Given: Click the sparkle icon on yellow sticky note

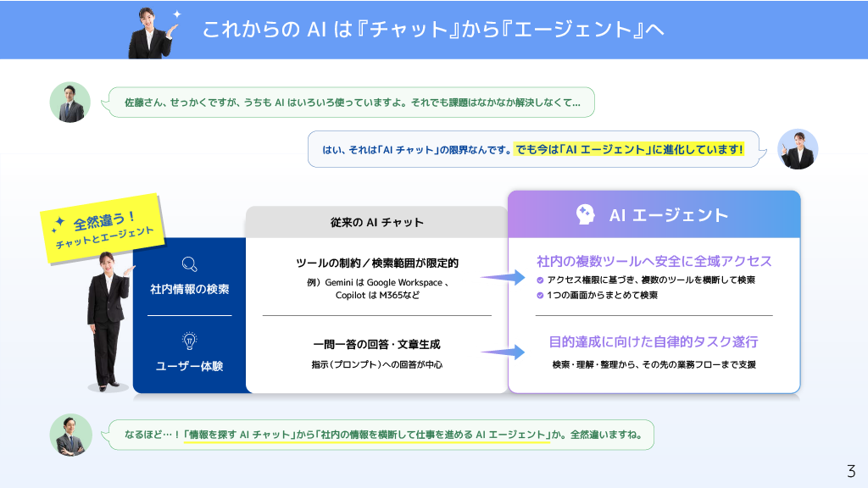Looking at the screenshot, I should pos(58,224).
